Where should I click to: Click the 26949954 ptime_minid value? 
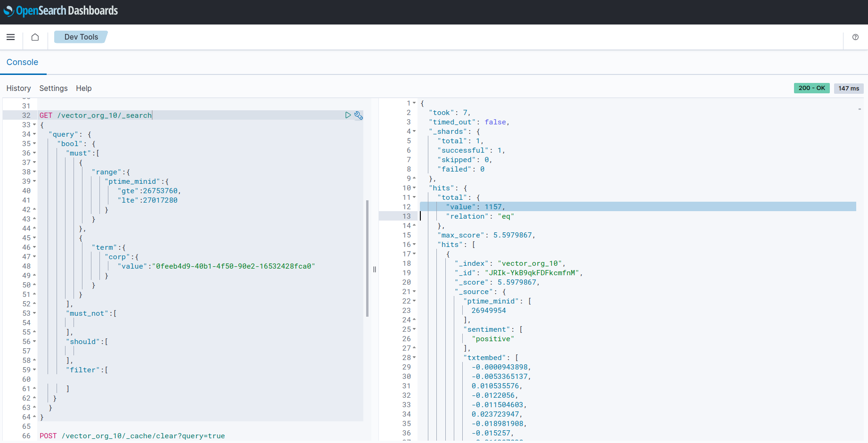(x=489, y=311)
